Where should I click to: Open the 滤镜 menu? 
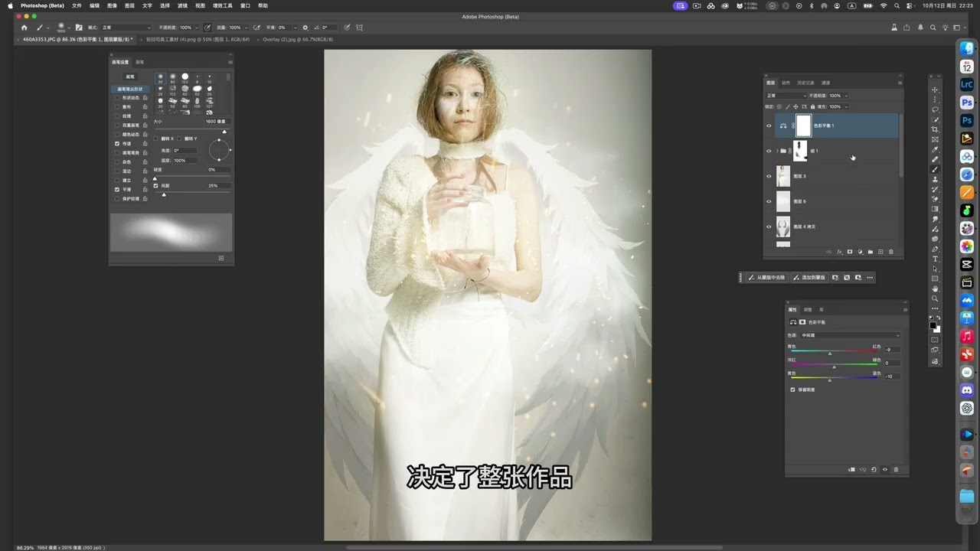[x=182, y=5]
